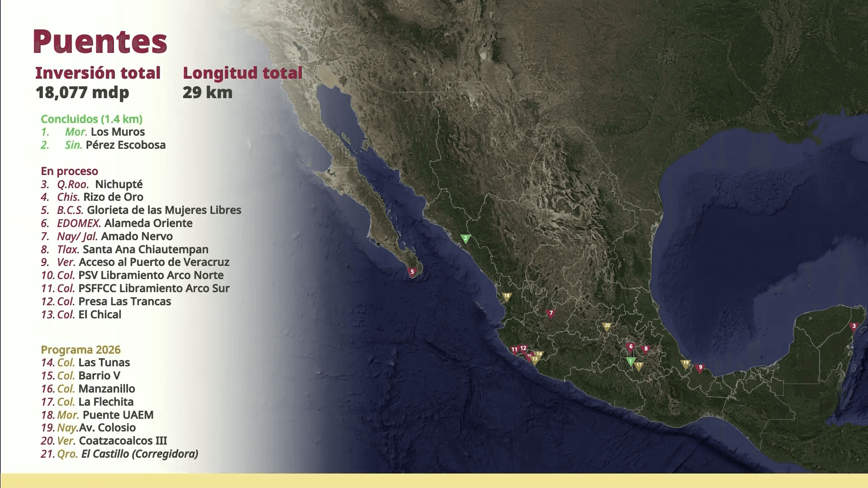Click the red marker numbered 6
868x488 pixels.
click(631, 347)
